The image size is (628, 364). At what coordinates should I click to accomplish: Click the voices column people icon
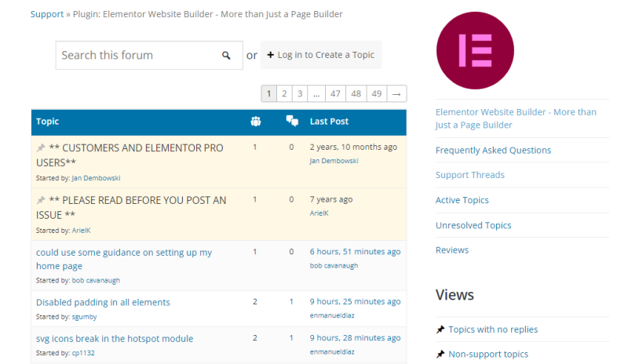256,122
